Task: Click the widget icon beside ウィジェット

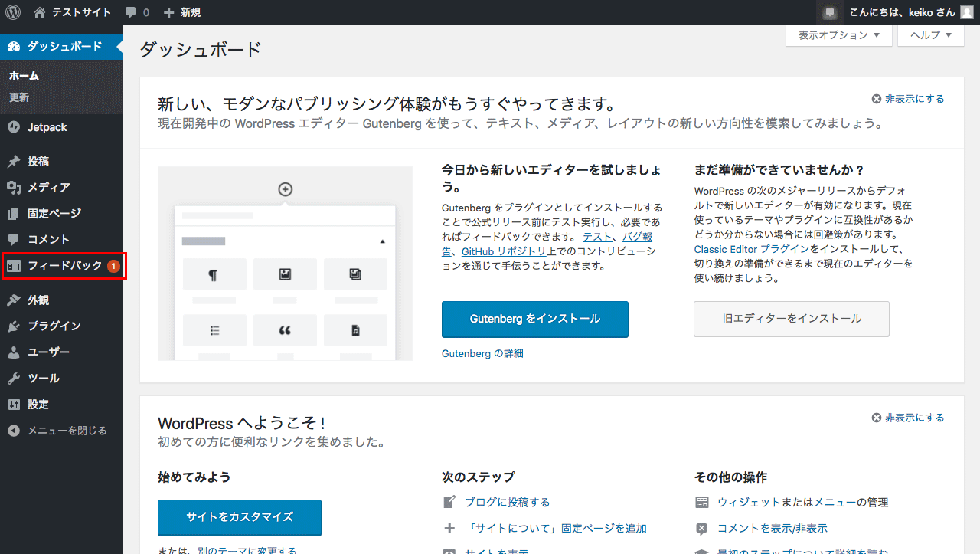Action: point(702,503)
